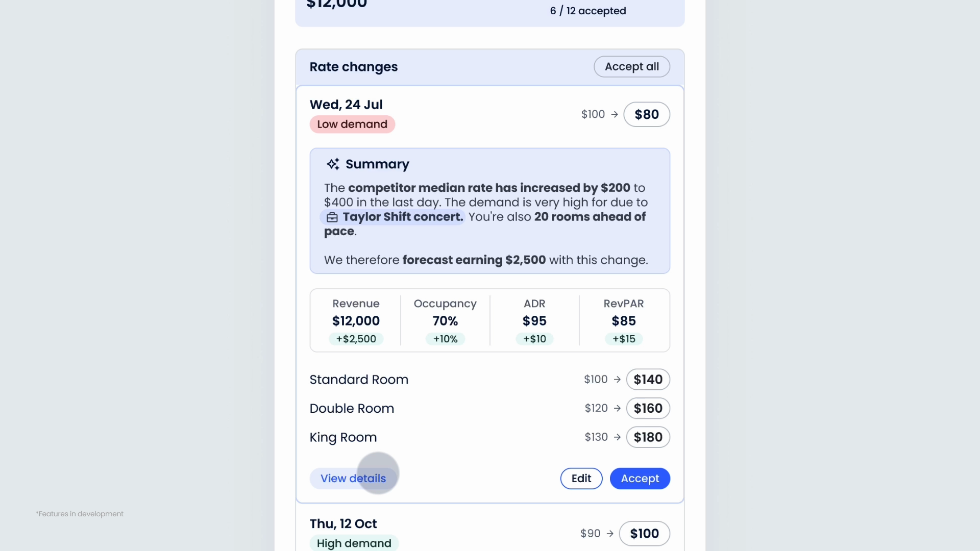Select the $140 Standard Room rate pill
The height and width of the screenshot is (551, 980).
[648, 380]
